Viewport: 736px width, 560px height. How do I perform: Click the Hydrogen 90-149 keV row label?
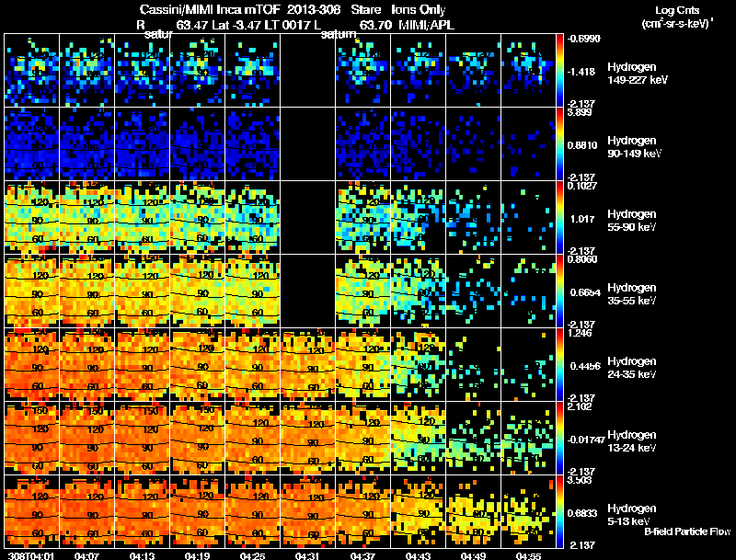click(635, 147)
